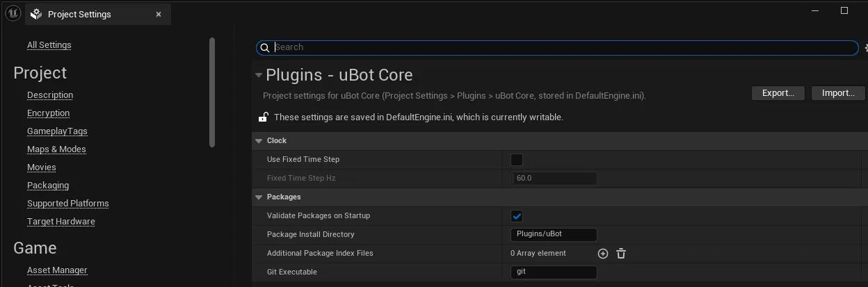Open the Description settings page
The image size is (868, 287).
coord(50,95)
